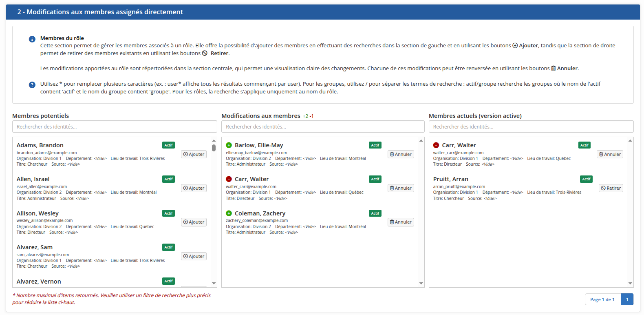Click red minus icon beside struck-through Carr, Walter

click(436, 145)
